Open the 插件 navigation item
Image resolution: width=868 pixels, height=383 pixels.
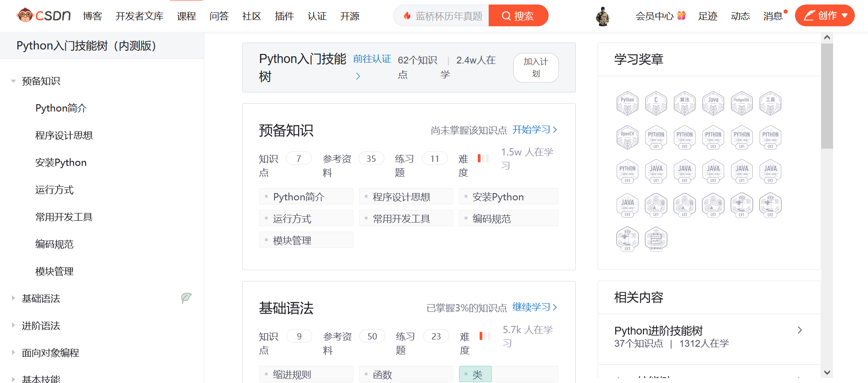tap(284, 16)
